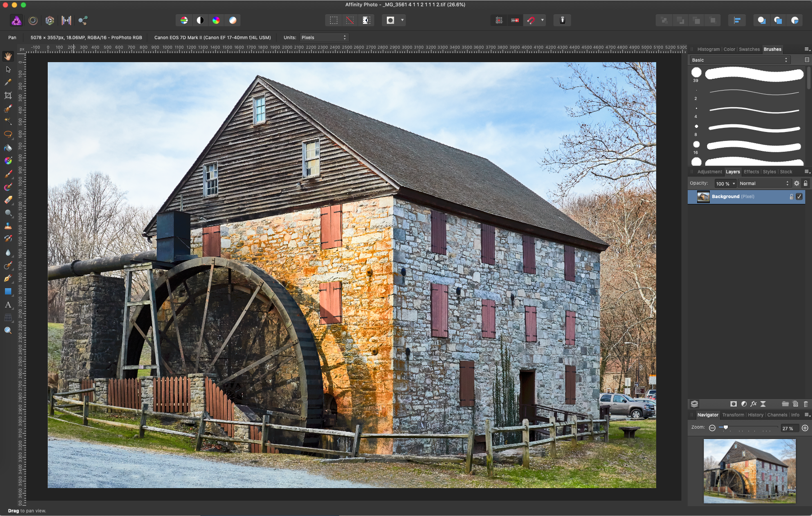Select the Freehand Selection lasso tool

8,135
